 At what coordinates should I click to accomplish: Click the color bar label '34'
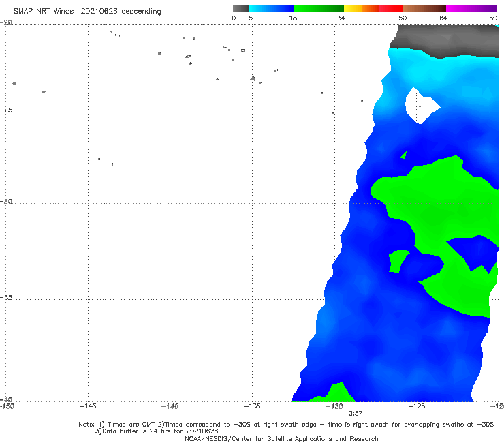coord(341,18)
